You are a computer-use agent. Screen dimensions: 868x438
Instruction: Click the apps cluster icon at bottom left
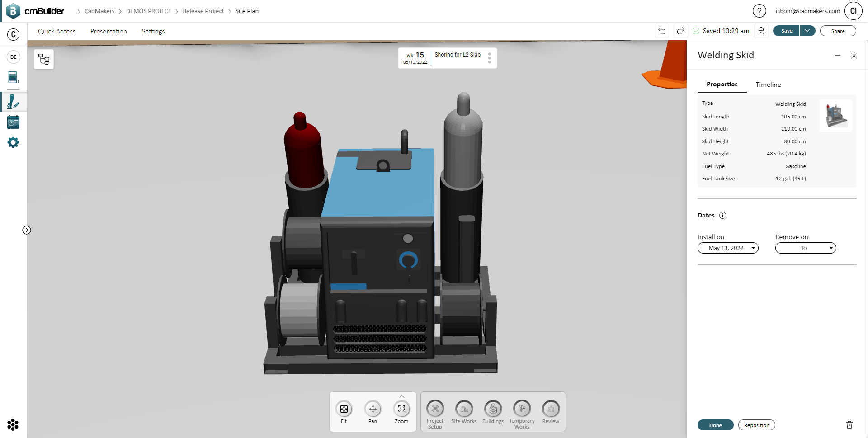13,425
